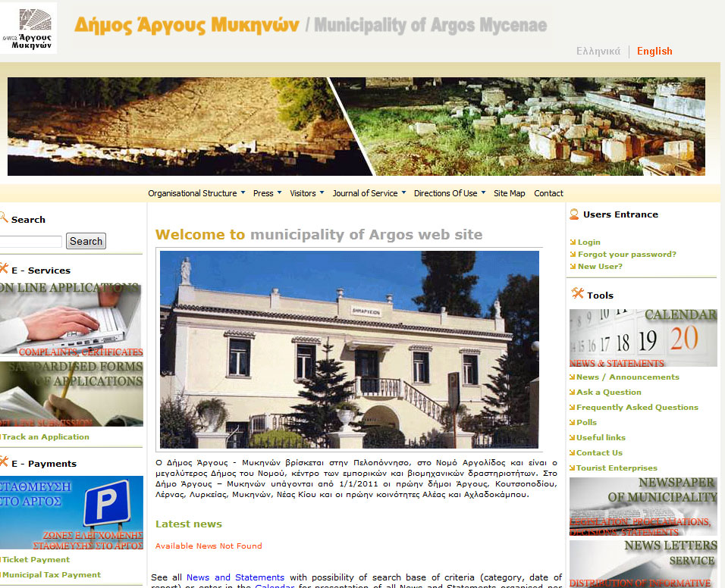The width and height of the screenshot is (725, 588).
Task: Select the Site Map menu item
Action: click(x=509, y=193)
